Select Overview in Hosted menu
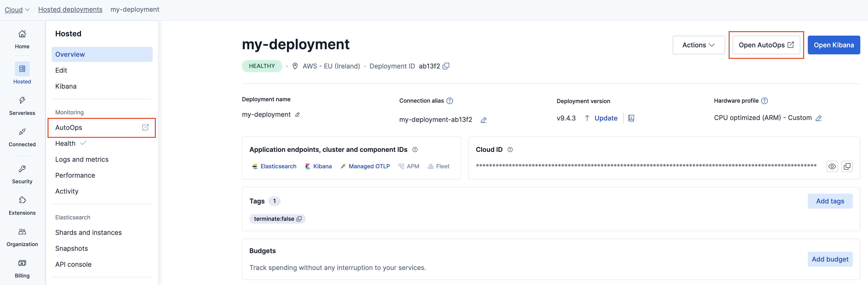The image size is (868, 285). [102, 54]
